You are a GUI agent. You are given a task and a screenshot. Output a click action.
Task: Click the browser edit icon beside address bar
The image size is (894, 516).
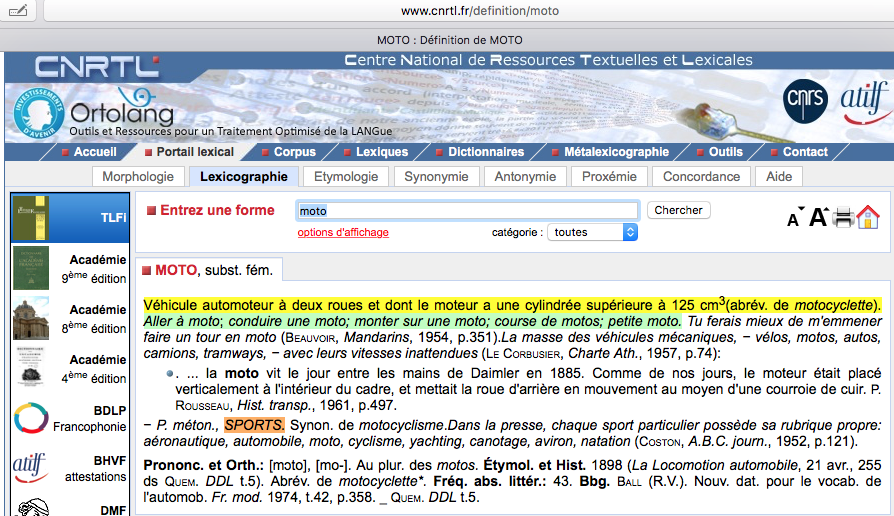tap(18, 10)
